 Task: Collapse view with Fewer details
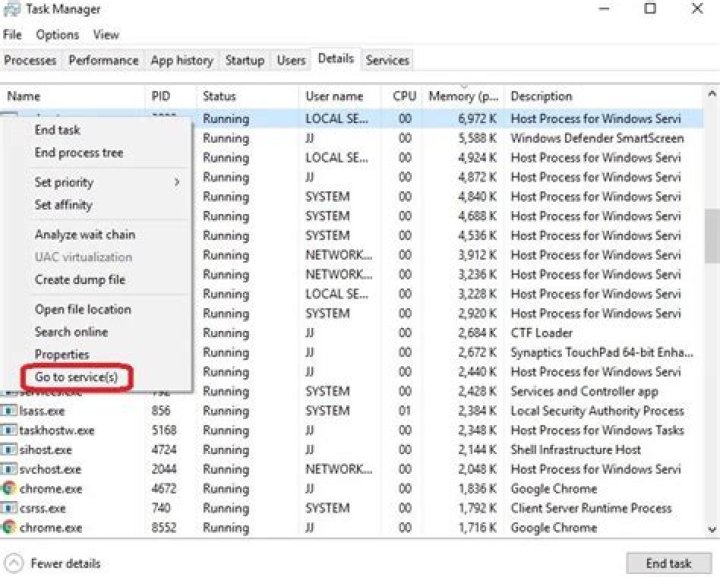pyautogui.click(x=54, y=563)
